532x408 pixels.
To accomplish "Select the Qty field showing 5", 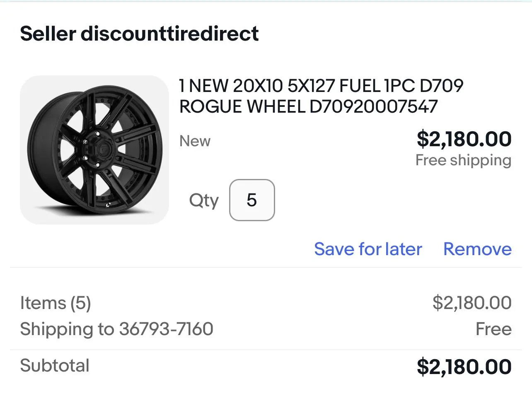I will 252,200.
